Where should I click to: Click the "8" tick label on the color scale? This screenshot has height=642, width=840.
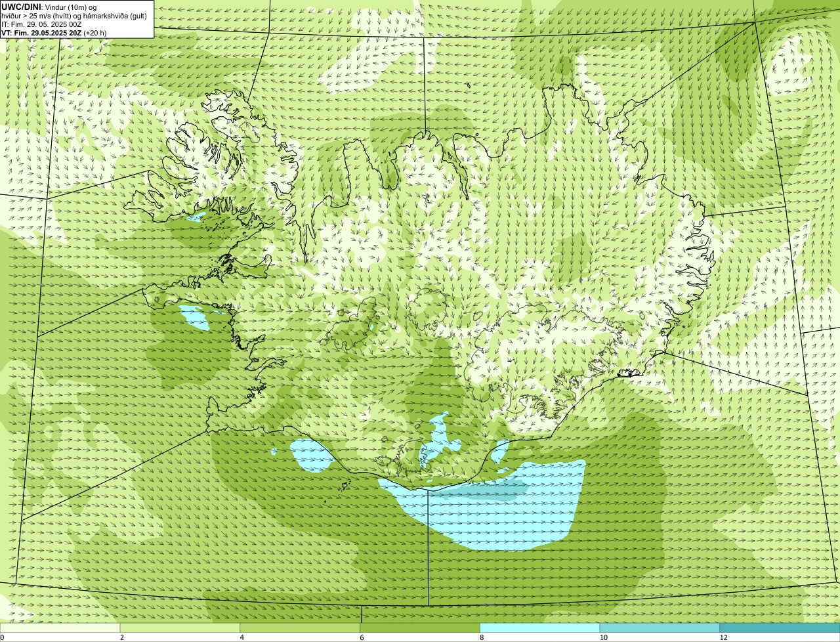click(482, 637)
